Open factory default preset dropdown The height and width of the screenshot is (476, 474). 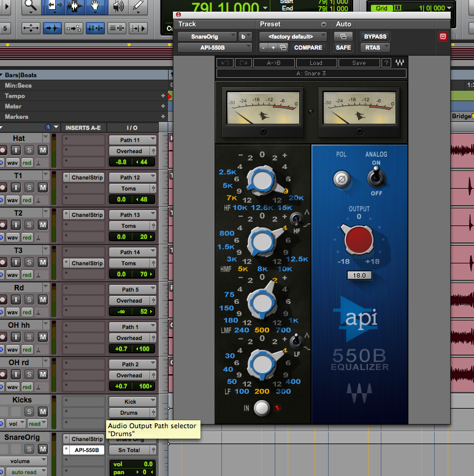pos(293,37)
